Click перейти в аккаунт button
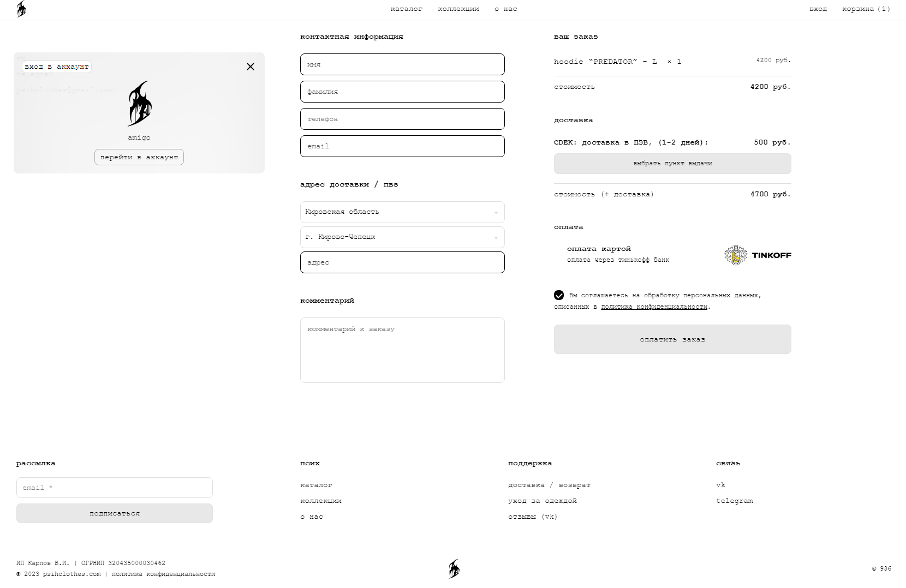906x588 pixels. click(x=139, y=157)
